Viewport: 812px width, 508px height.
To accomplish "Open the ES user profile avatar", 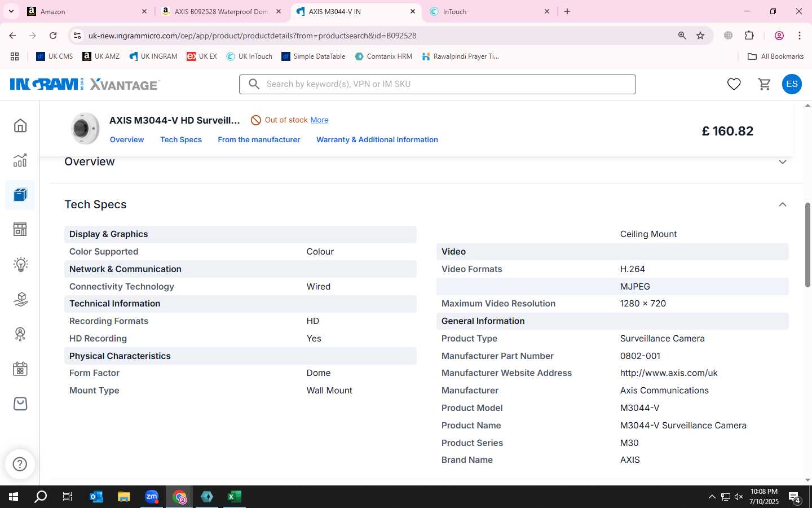I will 792,84.
